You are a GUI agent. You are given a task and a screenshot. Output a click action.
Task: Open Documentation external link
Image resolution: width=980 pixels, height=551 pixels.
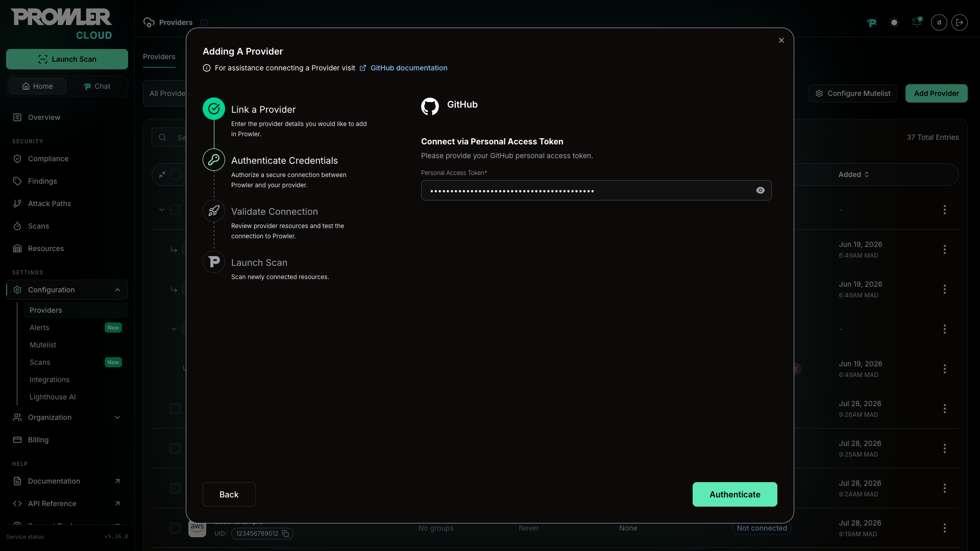[x=67, y=481]
